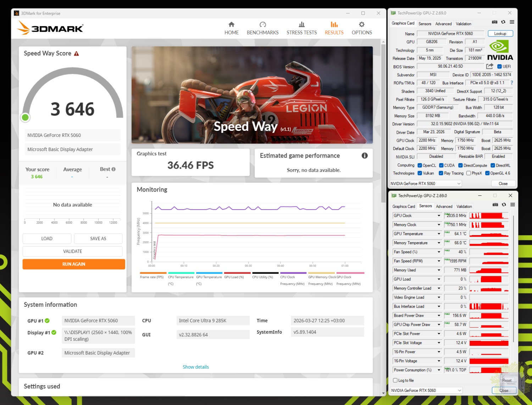Click the Show details link
This screenshot has height=405, width=532.
[x=196, y=367]
